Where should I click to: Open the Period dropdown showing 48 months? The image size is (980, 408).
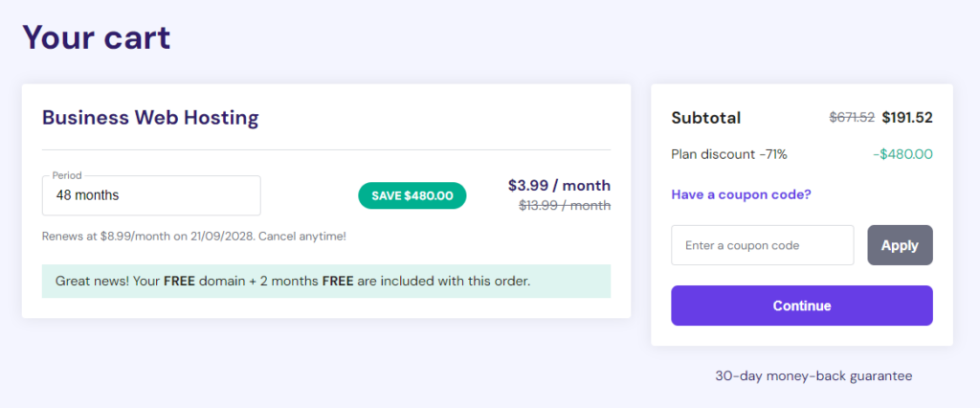(x=151, y=195)
